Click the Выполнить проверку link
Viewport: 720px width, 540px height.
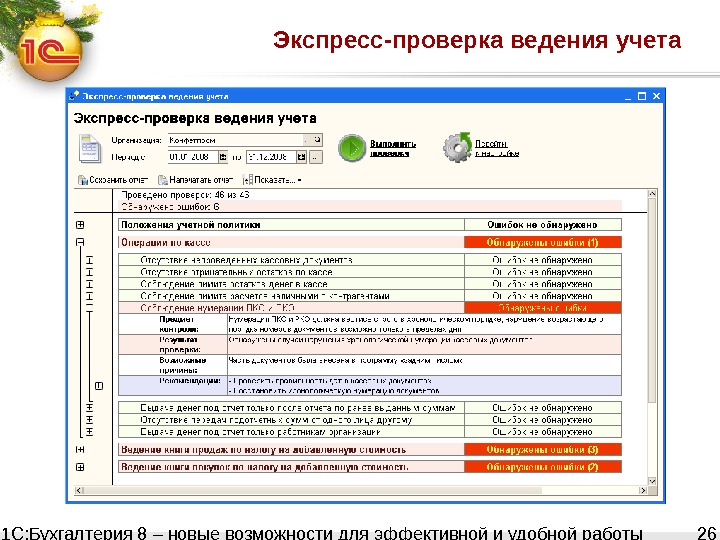[393, 148]
